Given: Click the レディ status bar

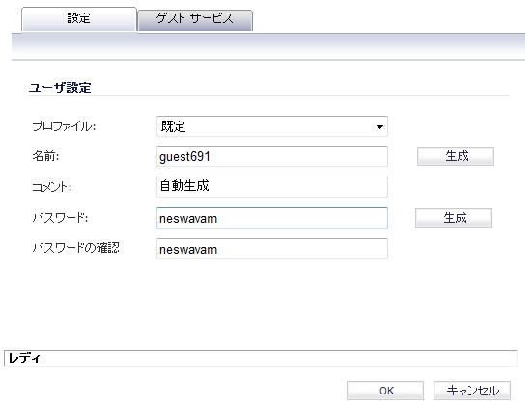Looking at the screenshot, I should click(x=261, y=358).
